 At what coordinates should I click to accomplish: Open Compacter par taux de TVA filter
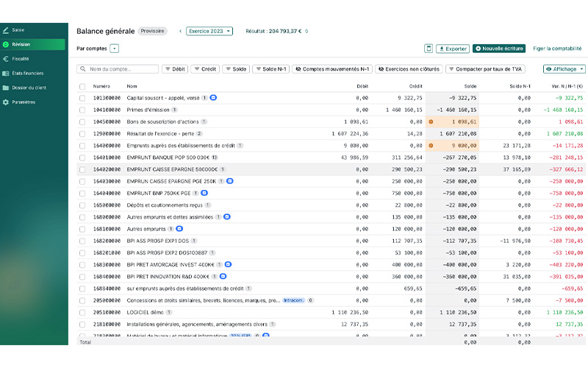tap(485, 69)
